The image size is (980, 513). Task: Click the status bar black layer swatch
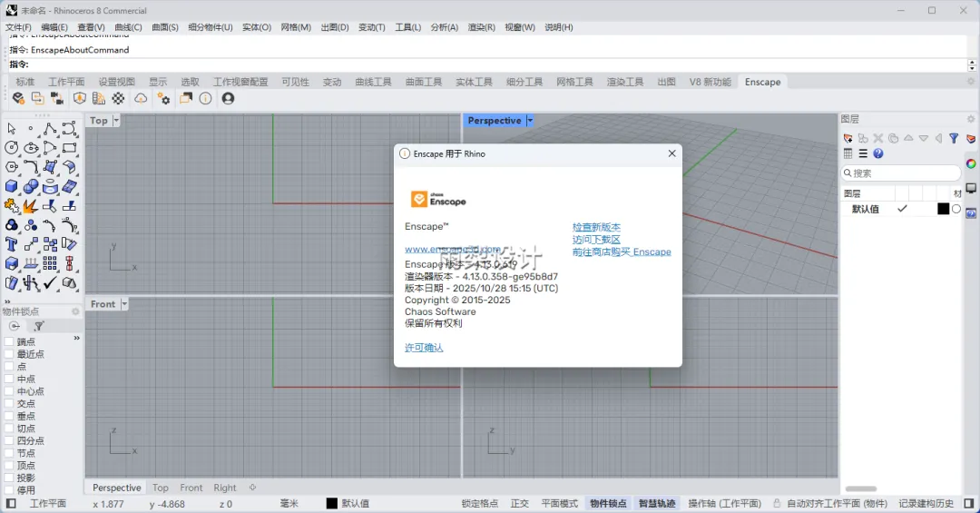(332, 504)
